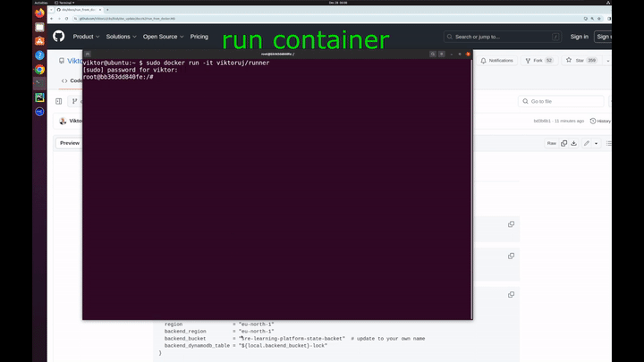Image resolution: width=644 pixels, height=362 pixels.
Task: Open the terminal hamburger menu
Action: (442, 55)
